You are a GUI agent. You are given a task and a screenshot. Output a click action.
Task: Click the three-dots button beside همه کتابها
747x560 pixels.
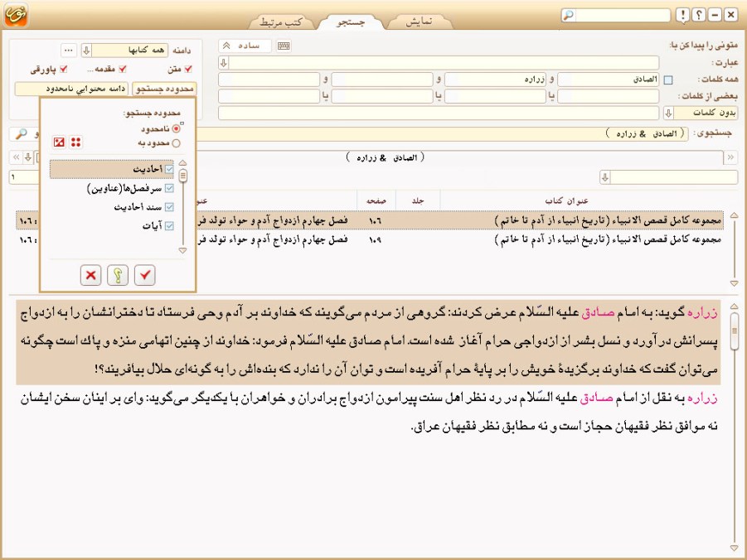click(x=69, y=50)
